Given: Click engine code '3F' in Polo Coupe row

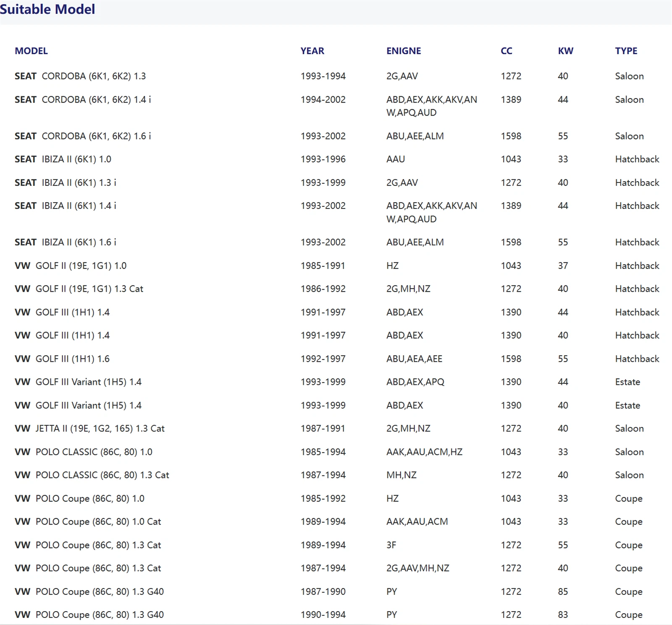Looking at the screenshot, I should [x=391, y=545].
